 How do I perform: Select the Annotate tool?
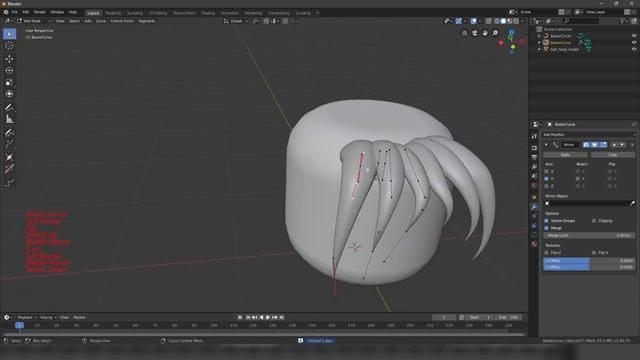(x=9, y=107)
